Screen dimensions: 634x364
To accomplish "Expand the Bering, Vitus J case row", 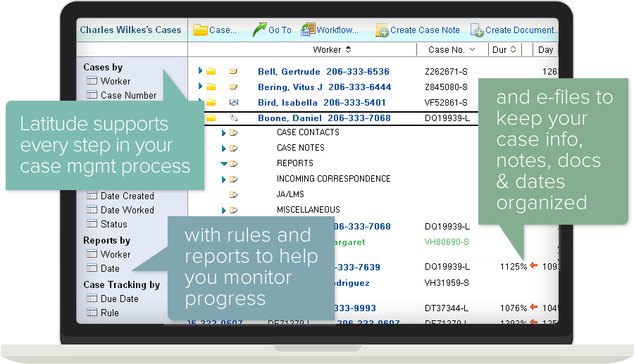I will coord(200,86).
